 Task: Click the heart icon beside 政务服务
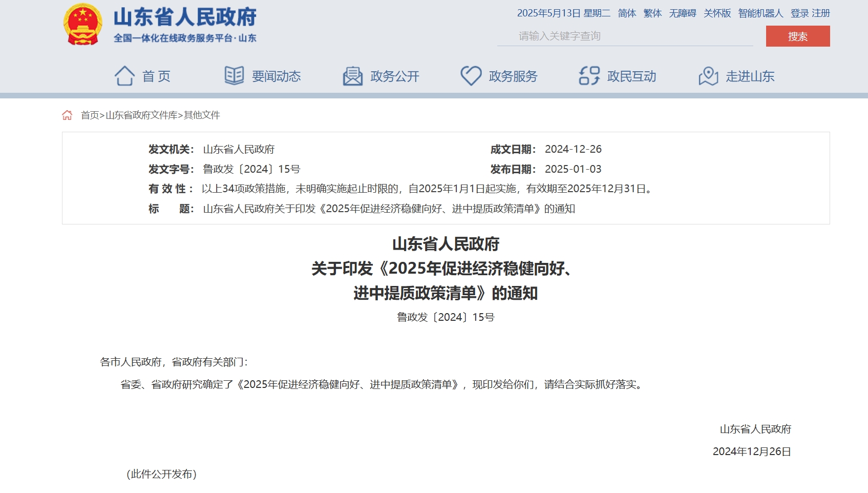(471, 76)
